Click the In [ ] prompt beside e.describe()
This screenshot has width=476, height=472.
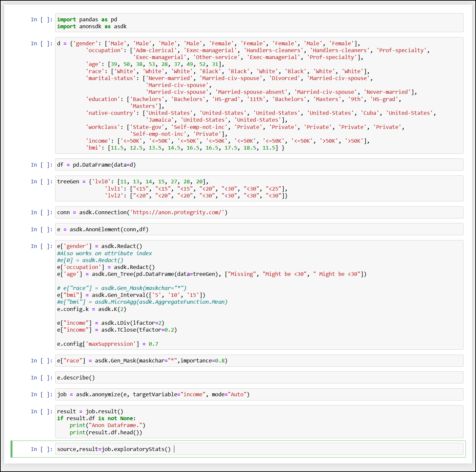[41, 378]
